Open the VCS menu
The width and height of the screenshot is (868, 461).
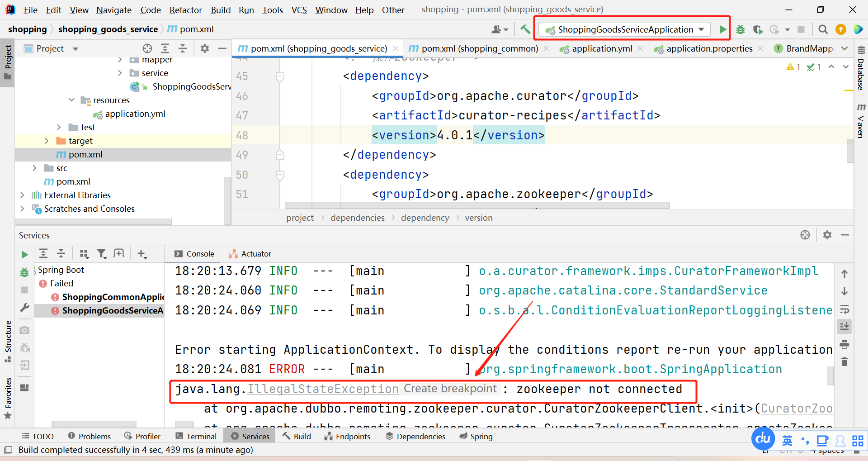(299, 10)
